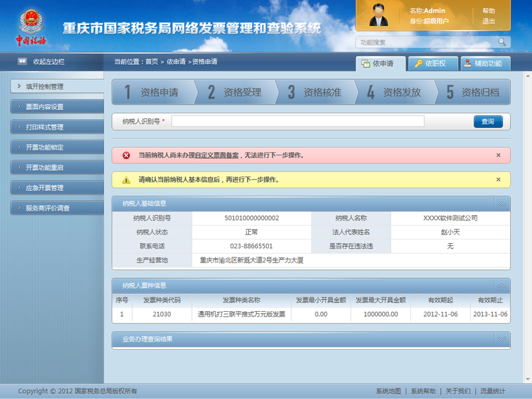The height and width of the screenshot is (399, 532).
Task: Click 依申请 in the breadcrumb path
Action: tap(176, 62)
